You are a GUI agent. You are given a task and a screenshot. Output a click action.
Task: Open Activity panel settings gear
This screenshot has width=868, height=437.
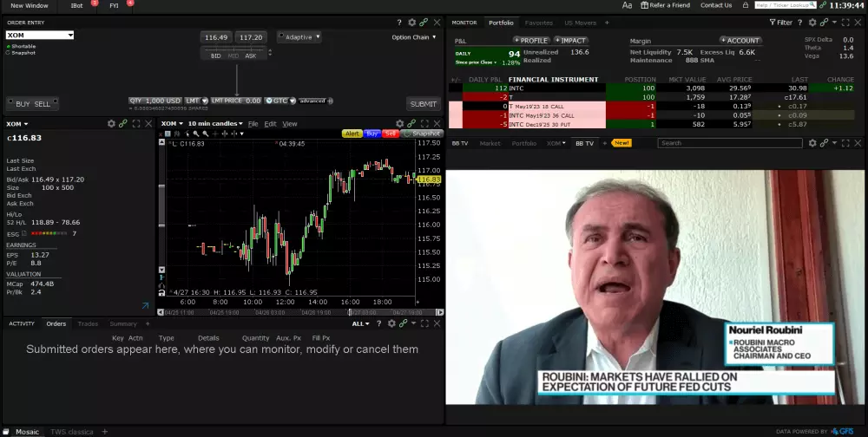[x=391, y=323]
